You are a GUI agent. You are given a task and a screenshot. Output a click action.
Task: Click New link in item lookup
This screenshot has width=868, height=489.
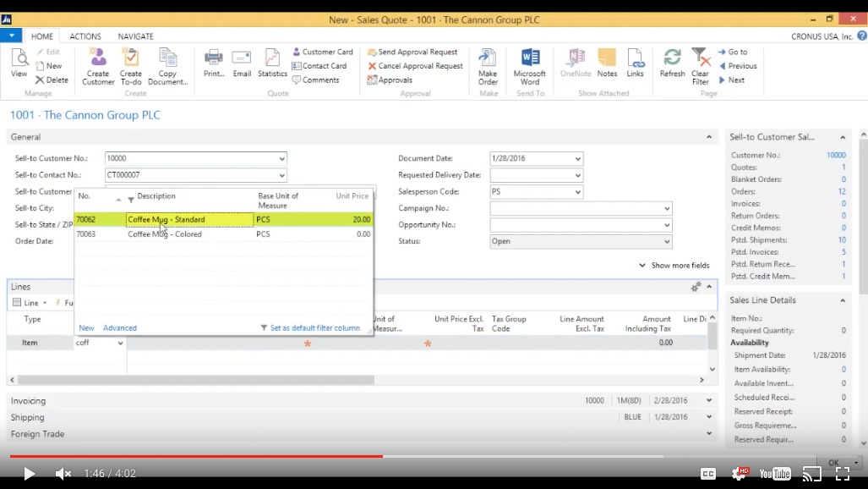click(86, 328)
